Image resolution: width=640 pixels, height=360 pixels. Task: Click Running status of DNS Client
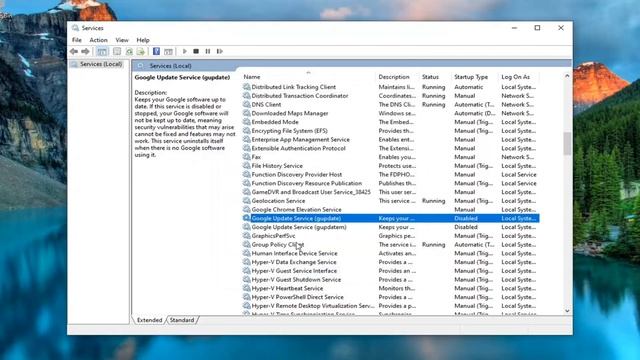tap(433, 104)
